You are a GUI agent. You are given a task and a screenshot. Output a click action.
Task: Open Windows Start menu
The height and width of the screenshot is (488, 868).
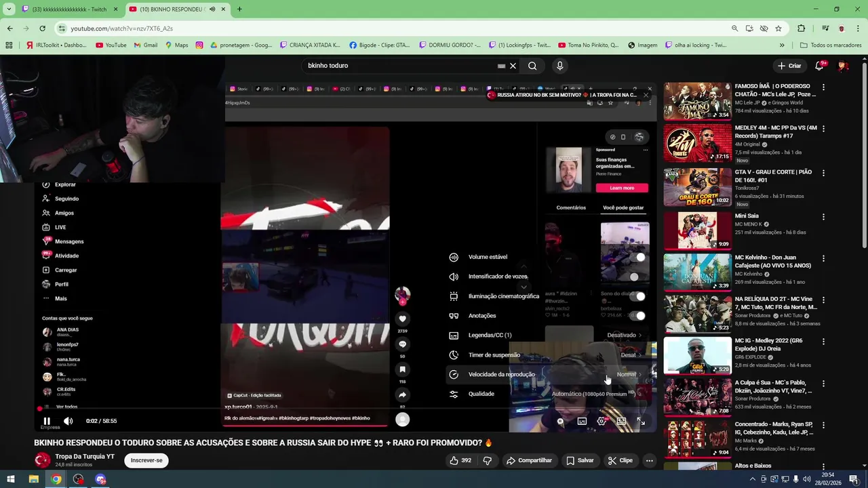pyautogui.click(x=11, y=479)
